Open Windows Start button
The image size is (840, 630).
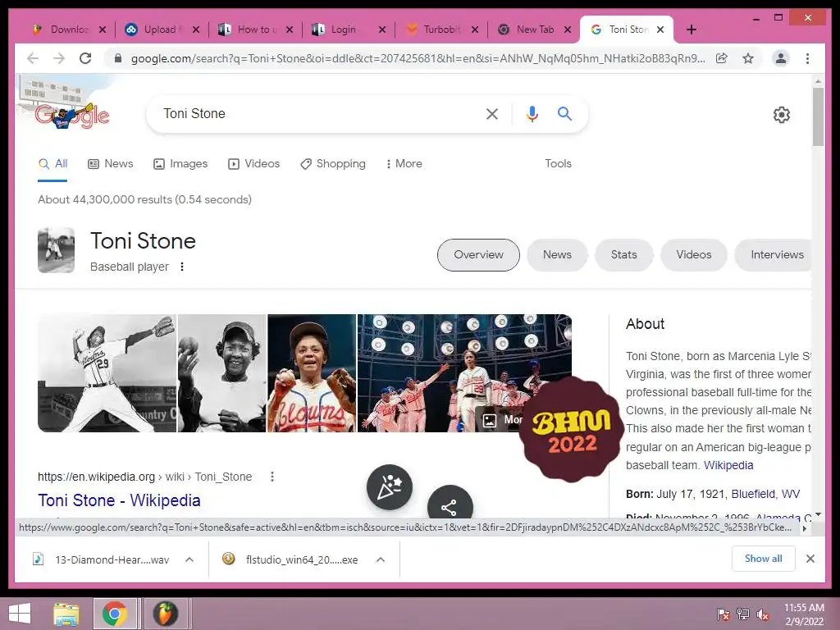coord(20,614)
